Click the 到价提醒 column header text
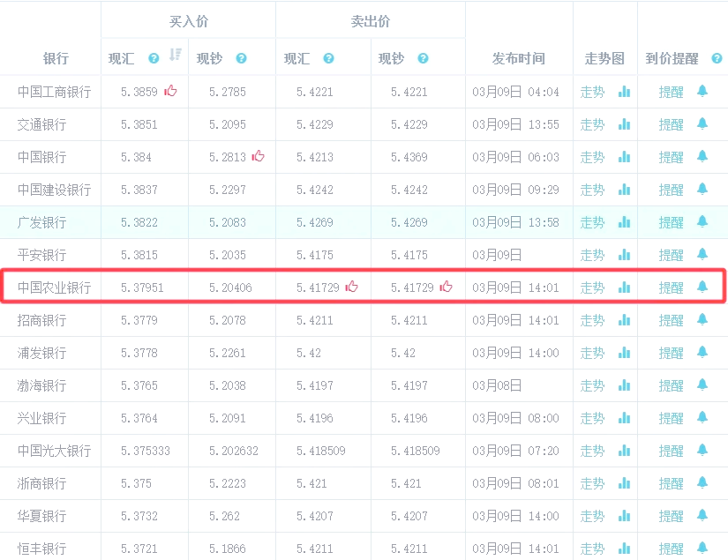The width and height of the screenshot is (728, 560). (x=672, y=58)
